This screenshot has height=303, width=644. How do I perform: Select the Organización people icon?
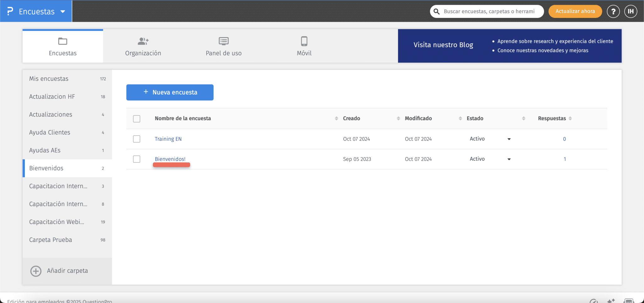click(143, 41)
